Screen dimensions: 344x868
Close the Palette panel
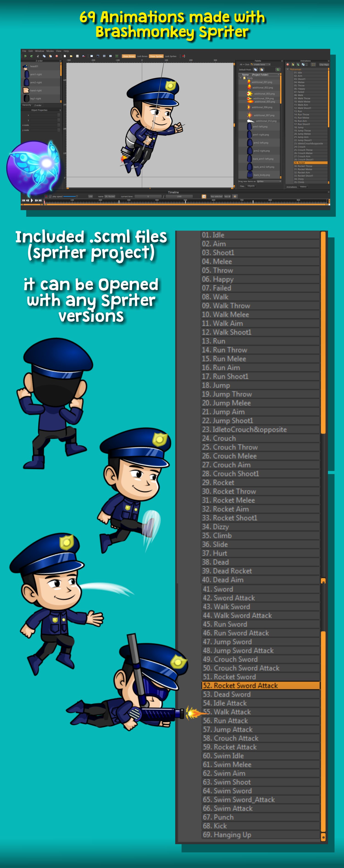click(282, 61)
